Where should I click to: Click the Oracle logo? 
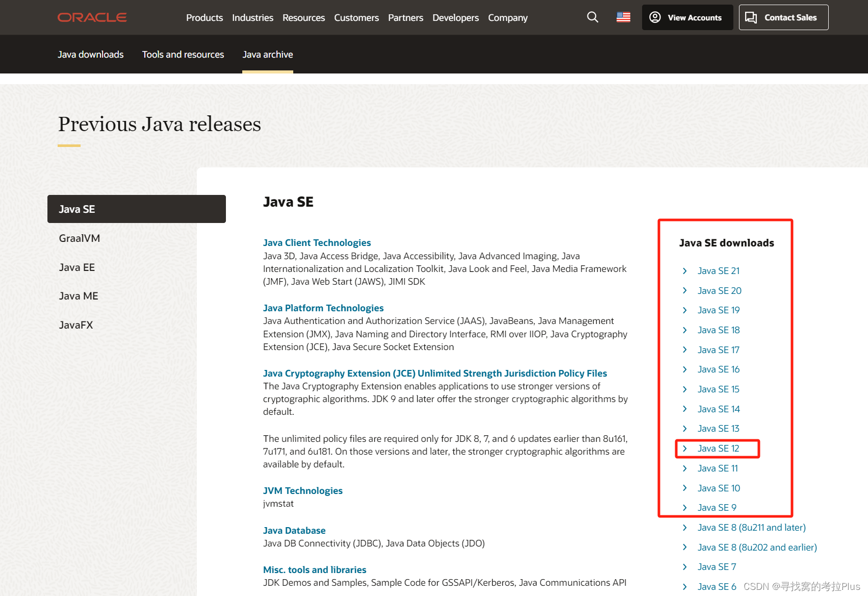[92, 17]
